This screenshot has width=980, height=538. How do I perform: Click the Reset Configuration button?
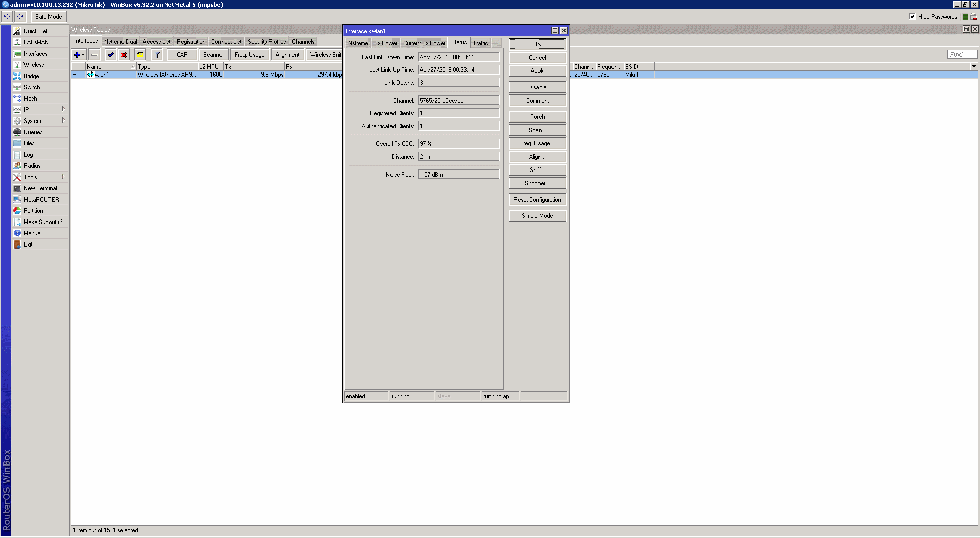tap(537, 200)
